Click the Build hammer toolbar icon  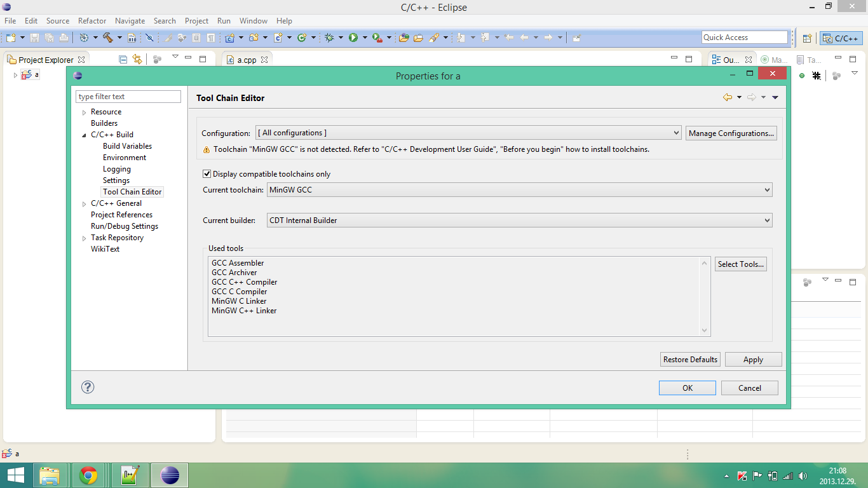click(108, 37)
